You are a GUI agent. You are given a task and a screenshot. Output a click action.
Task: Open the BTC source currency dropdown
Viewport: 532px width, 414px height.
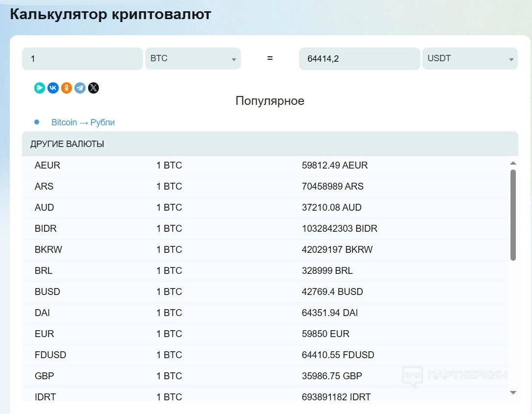(193, 59)
